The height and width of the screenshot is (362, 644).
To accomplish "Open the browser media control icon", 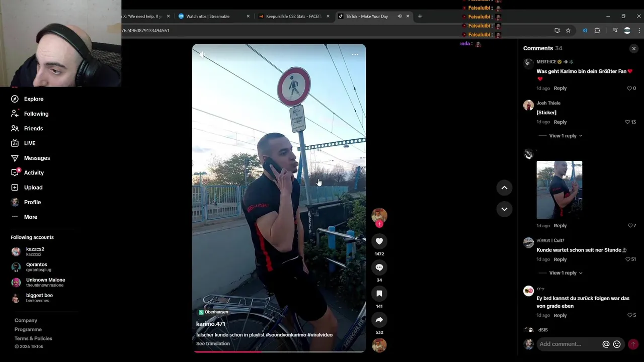I will 615,31.
